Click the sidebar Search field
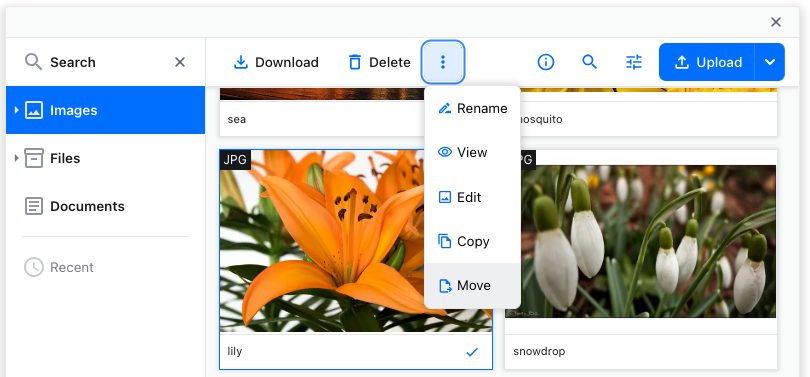 click(105, 62)
